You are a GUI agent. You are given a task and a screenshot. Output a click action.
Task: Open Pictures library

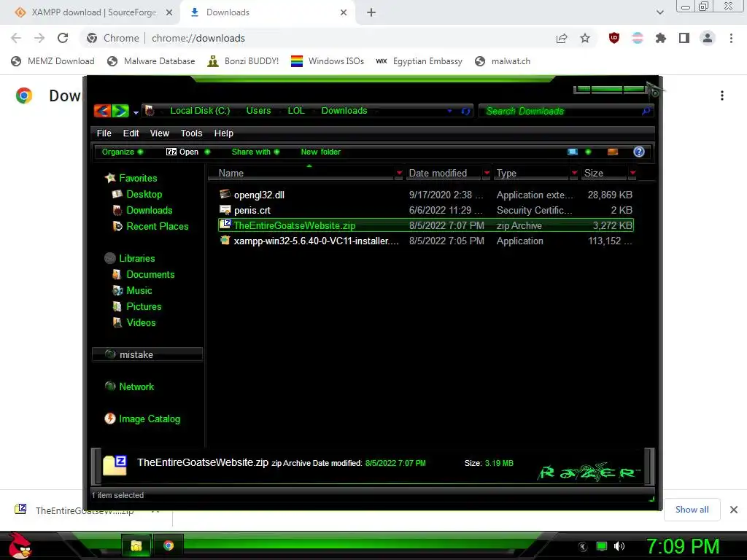144,307
